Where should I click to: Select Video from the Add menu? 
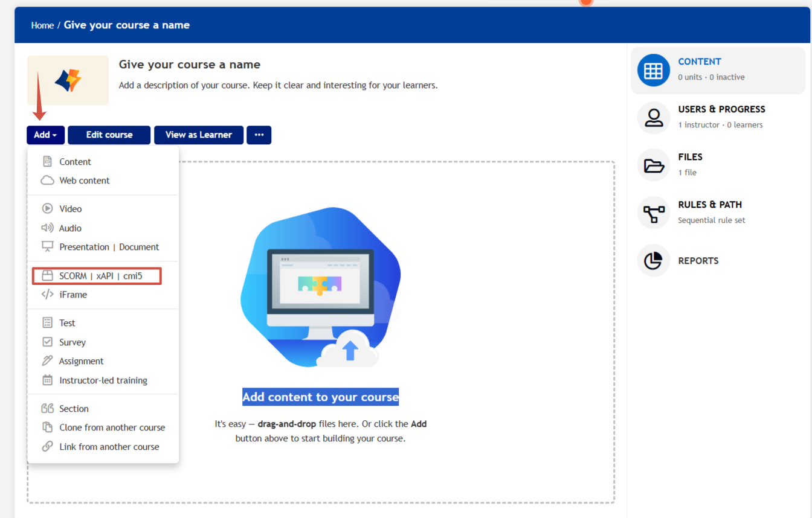70,209
